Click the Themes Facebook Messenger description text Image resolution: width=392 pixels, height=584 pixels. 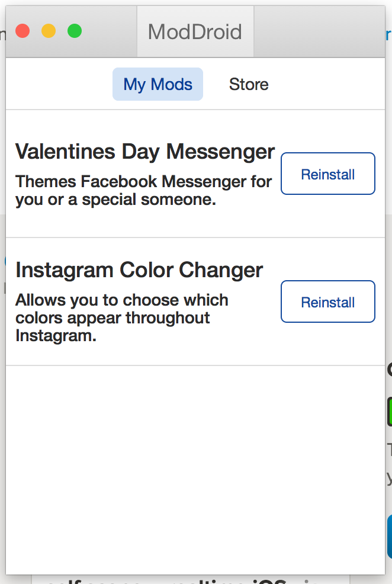(x=143, y=190)
